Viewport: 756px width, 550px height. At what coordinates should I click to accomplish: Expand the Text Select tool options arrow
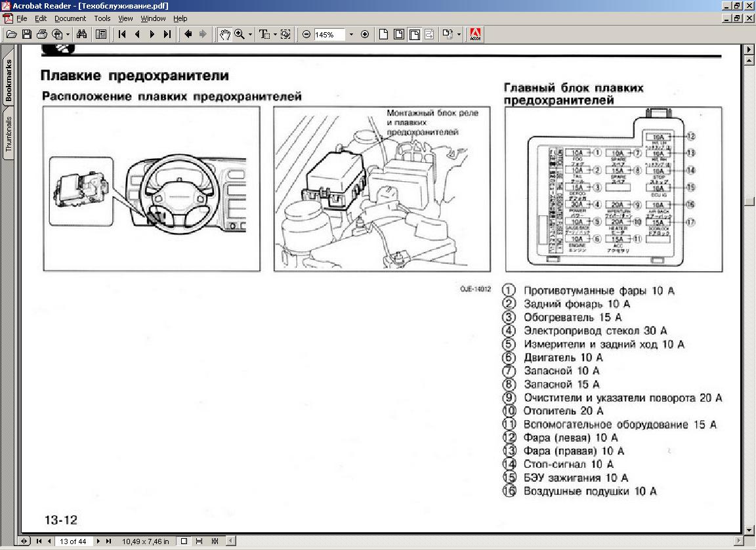275,34
